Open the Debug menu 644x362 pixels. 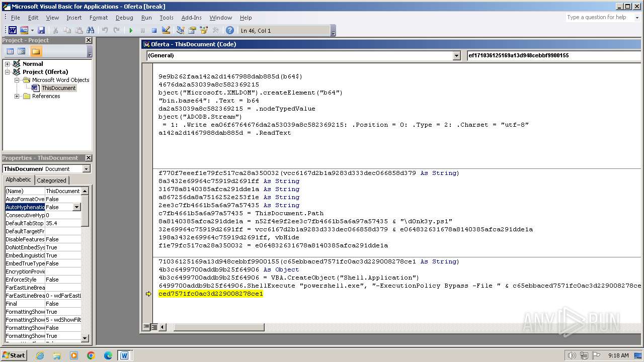[x=124, y=18]
